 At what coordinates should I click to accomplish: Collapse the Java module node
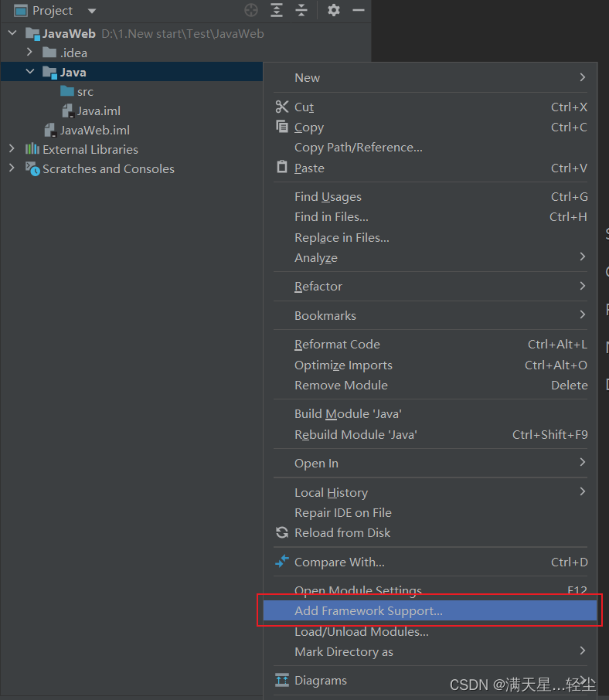tap(30, 71)
